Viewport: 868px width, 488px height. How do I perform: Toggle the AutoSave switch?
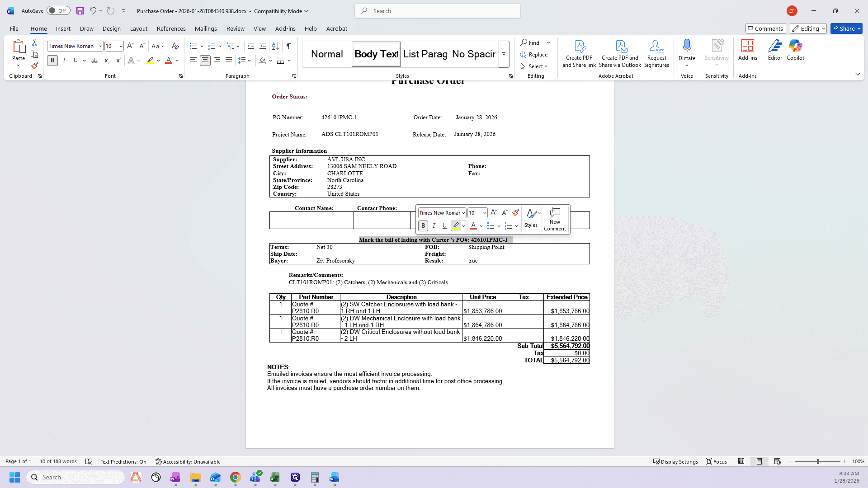58,11
